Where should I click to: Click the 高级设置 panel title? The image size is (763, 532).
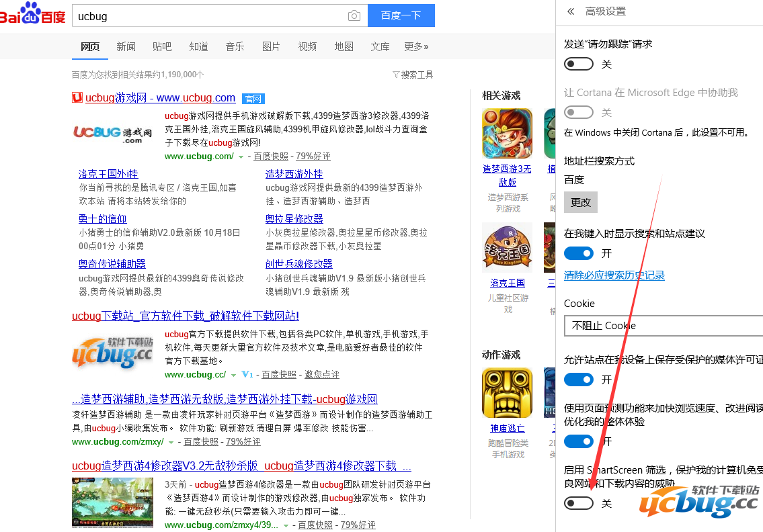605,11
